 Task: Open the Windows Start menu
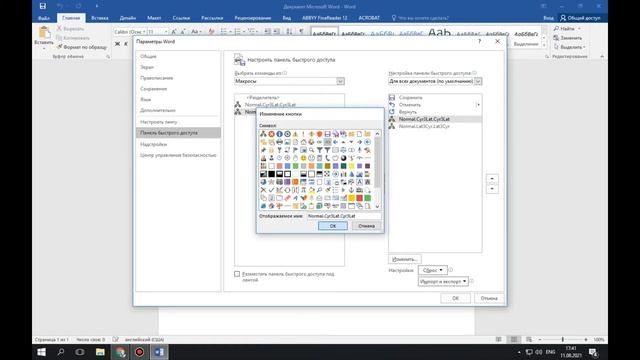(41, 352)
